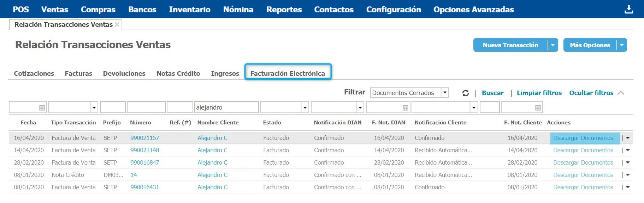Open the Tipo Transacción filter dropdown
Image resolution: width=644 pixels, height=203 pixels.
coord(94,107)
